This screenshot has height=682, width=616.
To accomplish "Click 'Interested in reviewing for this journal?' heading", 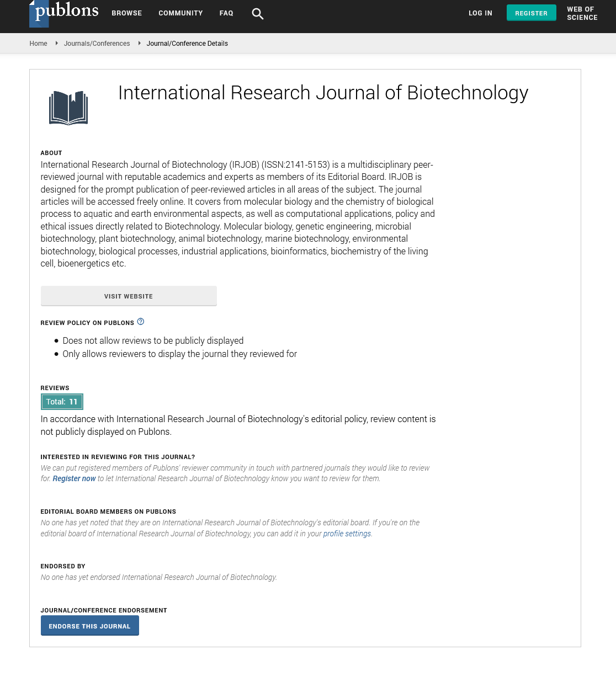I will [x=118, y=457].
